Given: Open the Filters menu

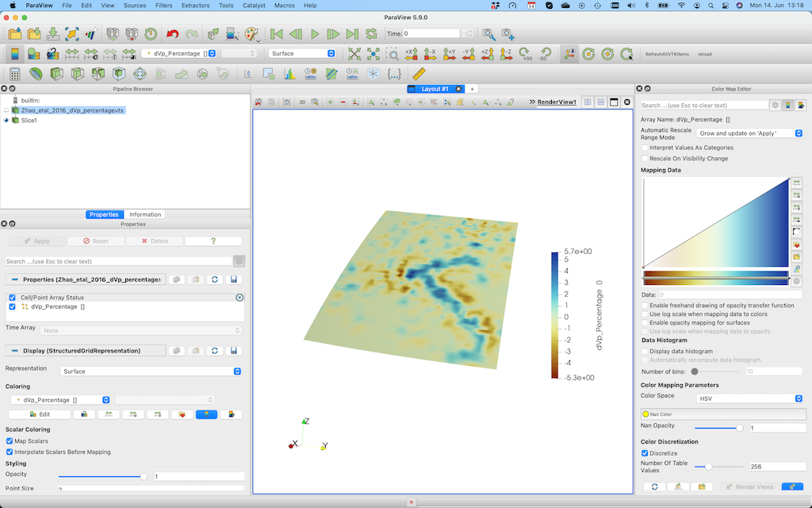Looking at the screenshot, I should tap(163, 6).
